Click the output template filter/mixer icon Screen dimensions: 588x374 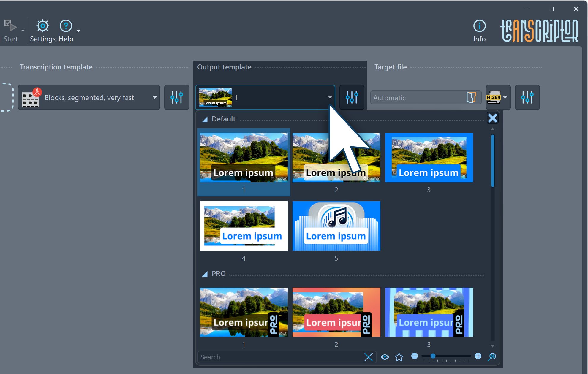pos(351,97)
